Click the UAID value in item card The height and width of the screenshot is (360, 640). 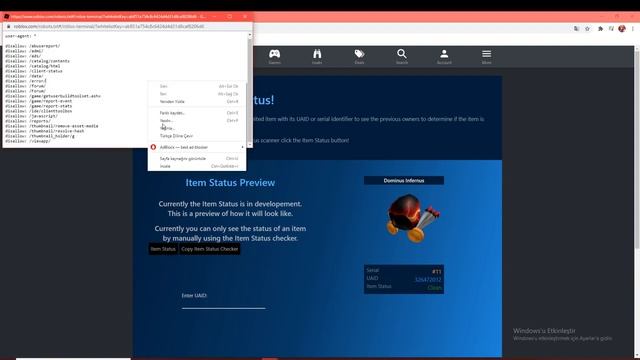coord(428,280)
